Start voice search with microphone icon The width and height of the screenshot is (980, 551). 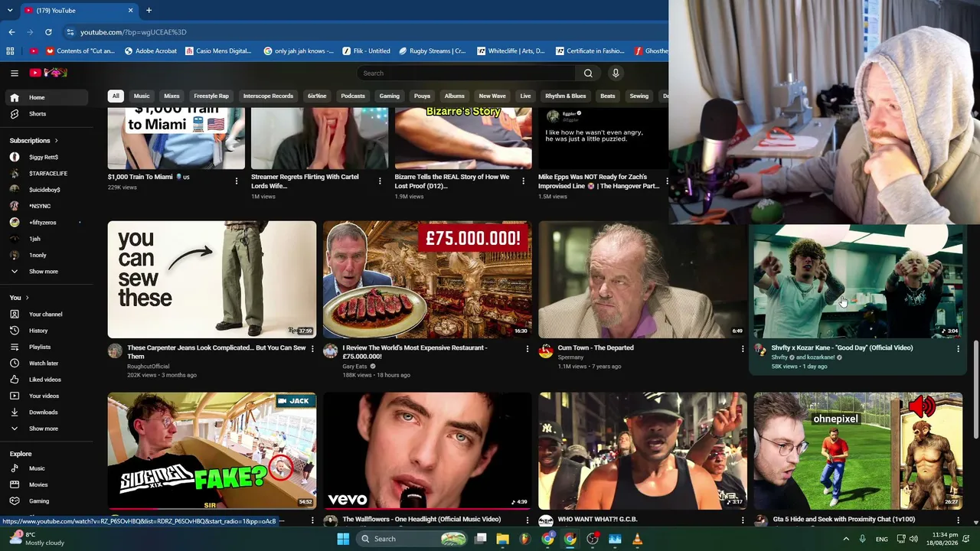pos(616,73)
